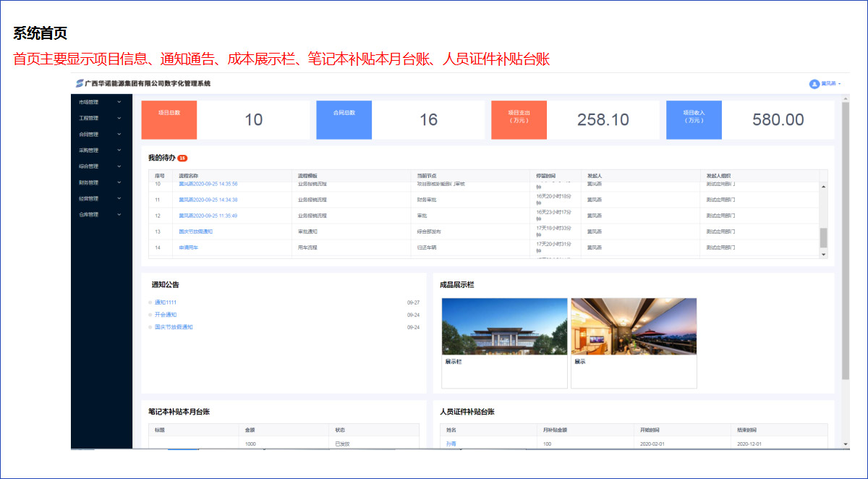The image size is (868, 479).
Task: Click the orange 项目支出 tile
Action: 519,119
